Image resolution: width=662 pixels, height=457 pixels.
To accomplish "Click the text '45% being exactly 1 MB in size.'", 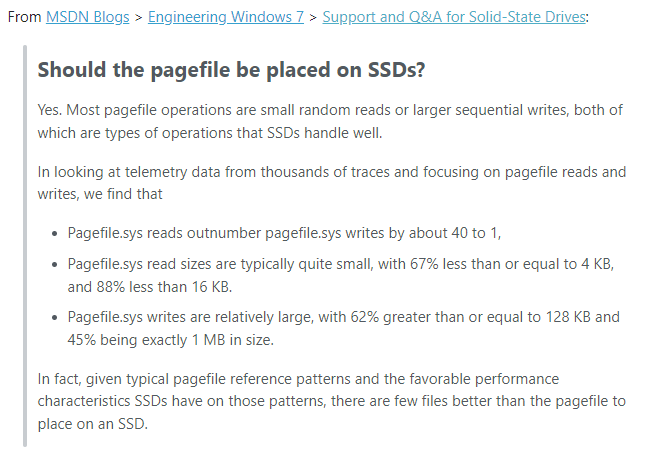I will 171,340.
